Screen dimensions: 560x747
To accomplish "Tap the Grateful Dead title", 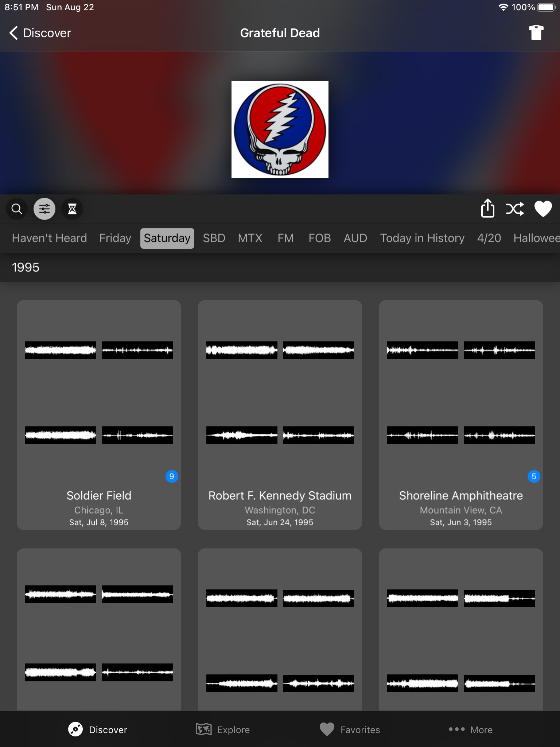I will coord(280,33).
